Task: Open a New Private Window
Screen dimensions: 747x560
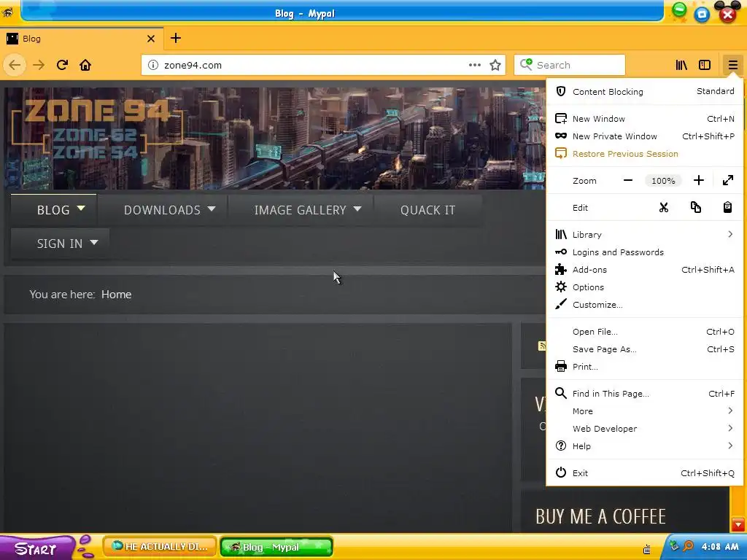Action: click(645, 136)
